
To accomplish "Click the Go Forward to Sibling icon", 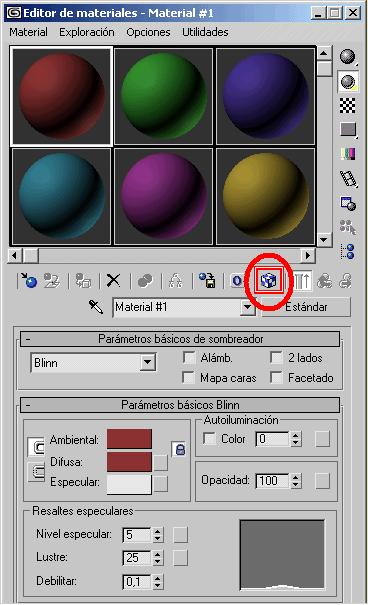I will coord(345,281).
